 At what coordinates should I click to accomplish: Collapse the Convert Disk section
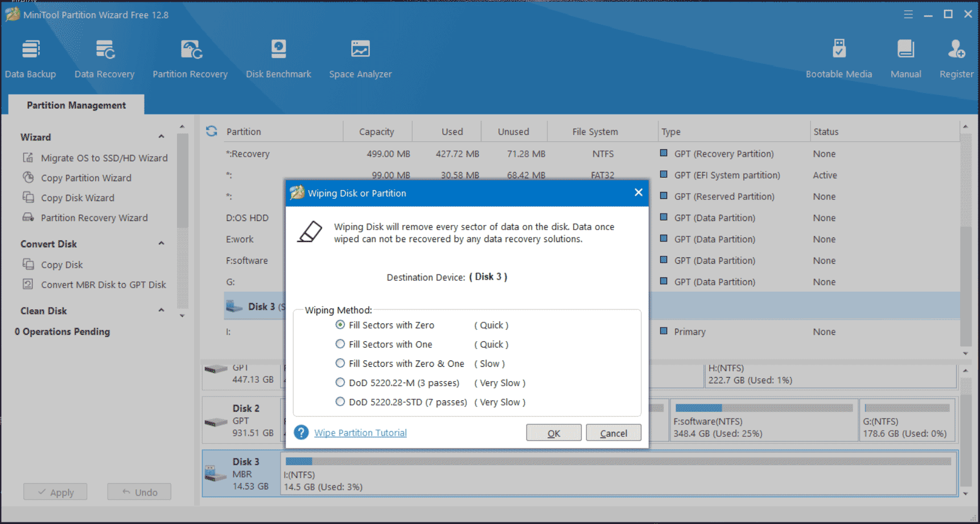pyautogui.click(x=161, y=243)
